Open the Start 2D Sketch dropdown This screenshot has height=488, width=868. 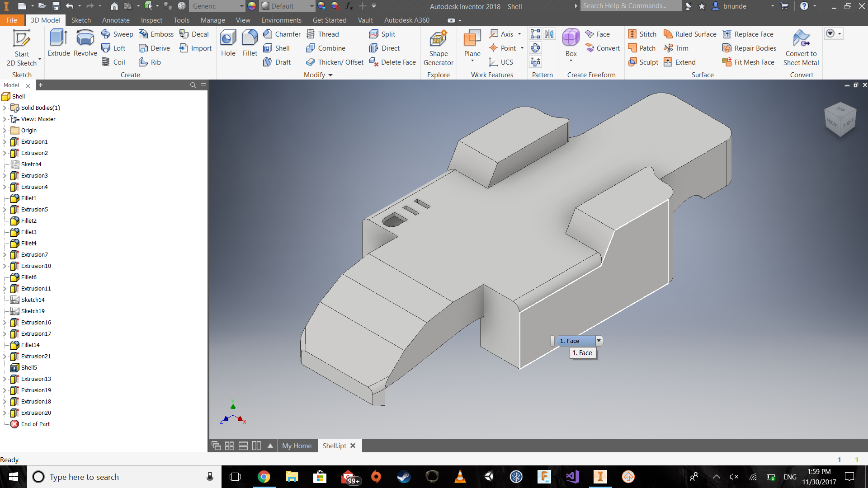click(40, 59)
